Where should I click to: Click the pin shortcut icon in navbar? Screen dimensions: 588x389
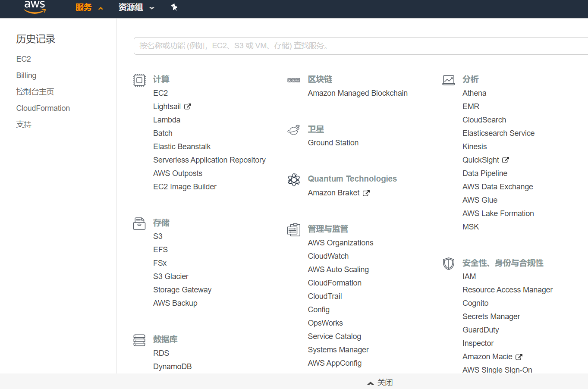point(174,7)
